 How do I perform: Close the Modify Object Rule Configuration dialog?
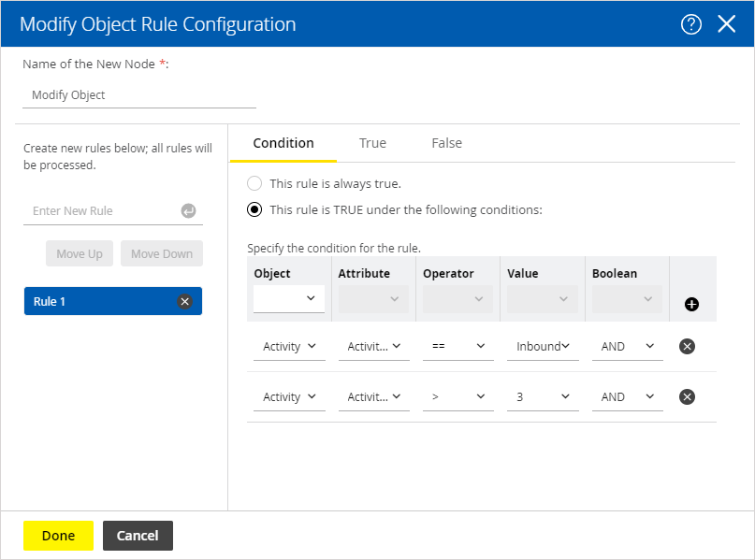726,23
